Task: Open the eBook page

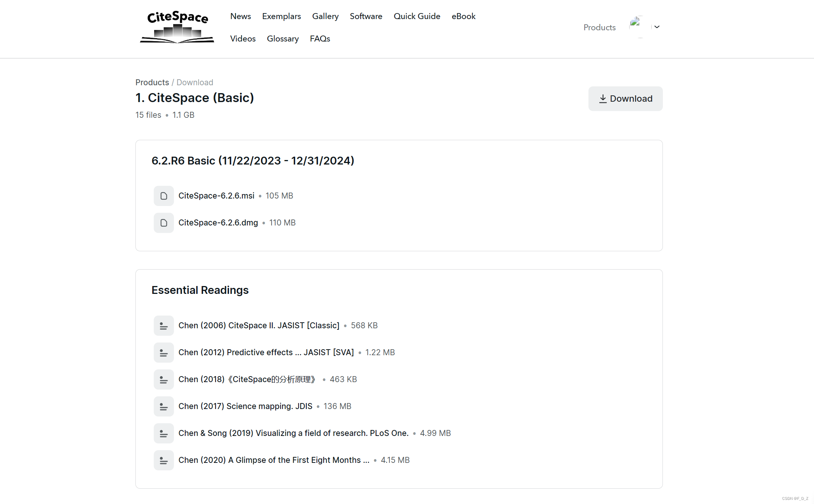Action: click(x=463, y=16)
